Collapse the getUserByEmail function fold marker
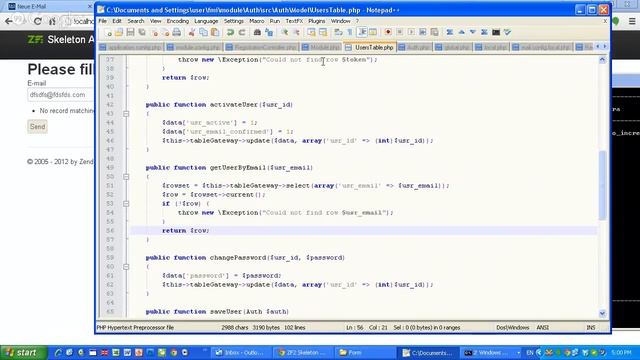The width and height of the screenshot is (640, 360). (x=126, y=177)
